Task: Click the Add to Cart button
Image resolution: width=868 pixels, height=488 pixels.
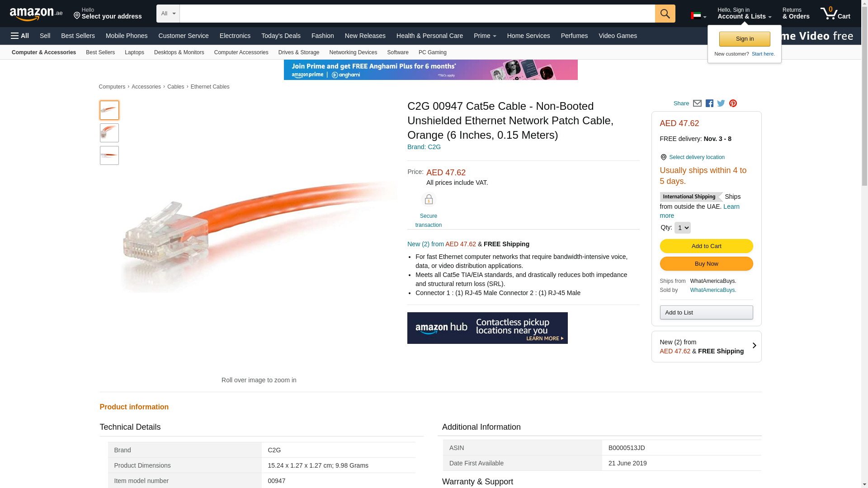Action: pyautogui.click(x=706, y=246)
